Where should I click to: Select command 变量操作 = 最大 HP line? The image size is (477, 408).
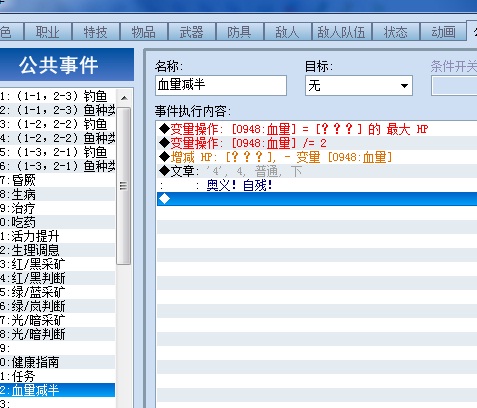[x=317, y=129]
